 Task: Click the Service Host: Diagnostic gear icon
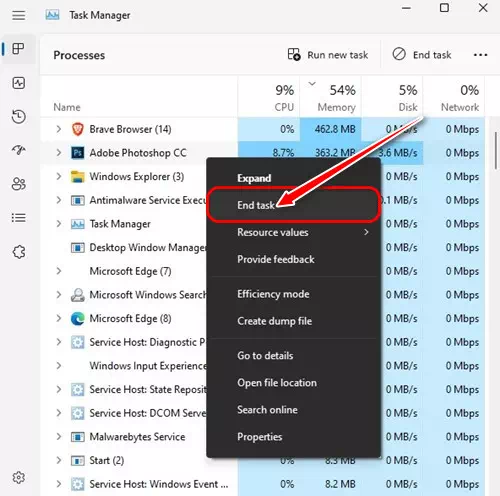[78, 342]
